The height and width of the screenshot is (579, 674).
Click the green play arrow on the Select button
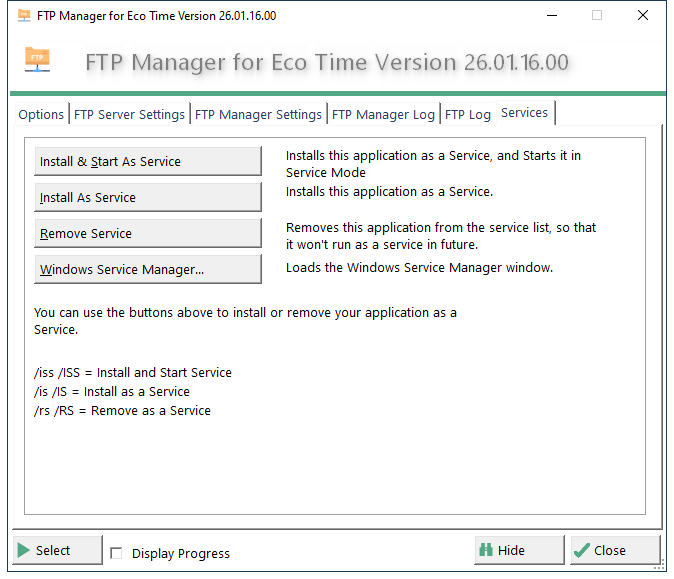pyautogui.click(x=23, y=550)
